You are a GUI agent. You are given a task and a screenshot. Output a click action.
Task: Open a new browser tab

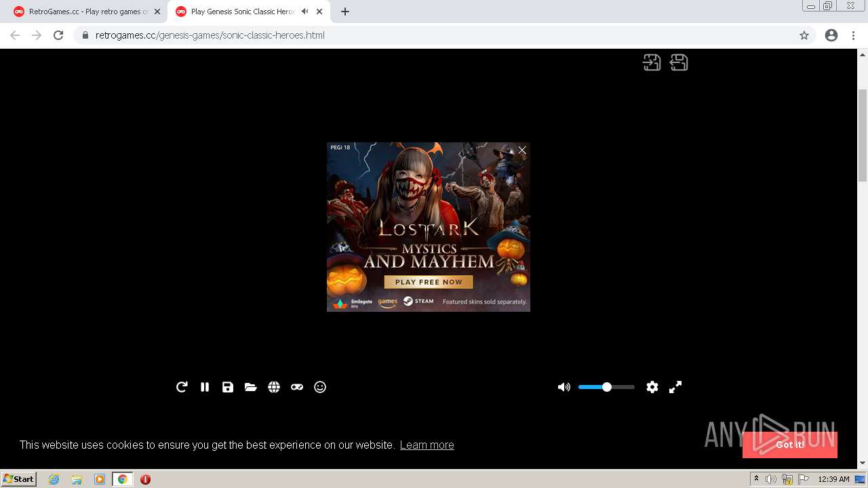pos(345,12)
